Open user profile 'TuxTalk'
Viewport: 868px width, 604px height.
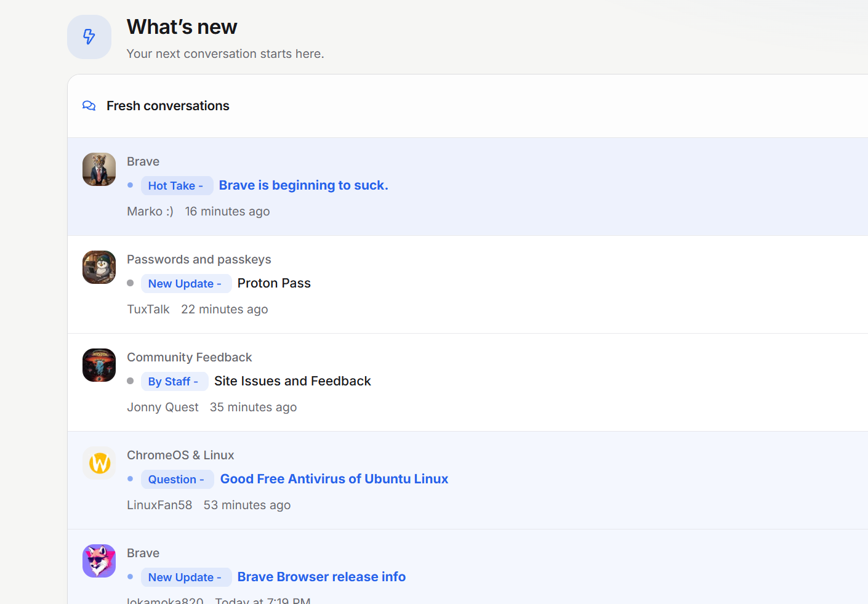pyautogui.click(x=148, y=309)
